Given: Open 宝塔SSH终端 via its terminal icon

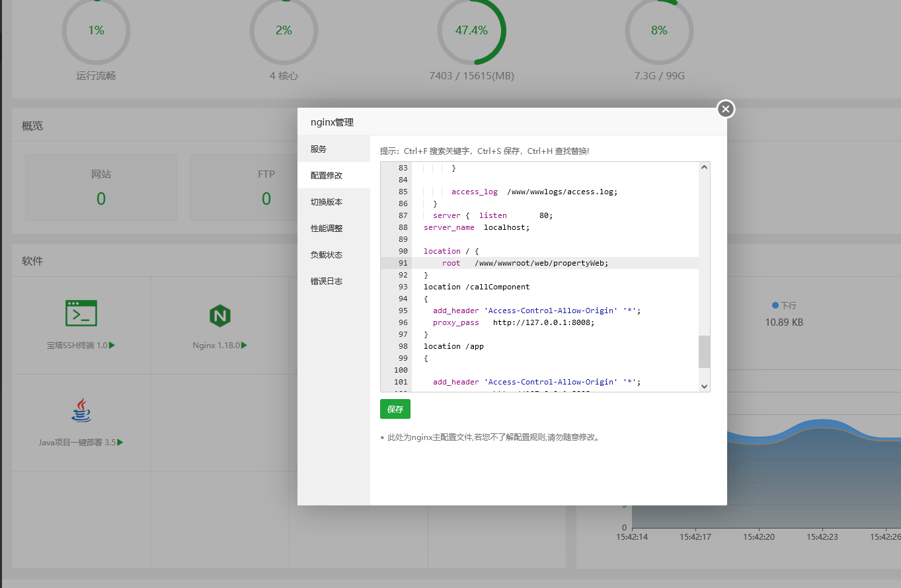Looking at the screenshot, I should tap(81, 313).
